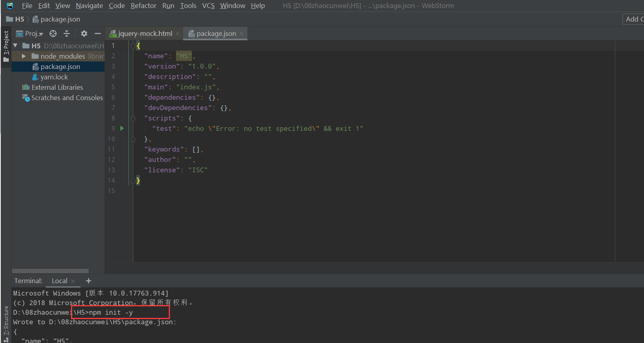Open Project panel settings gear
644x343 pixels.
click(84, 34)
